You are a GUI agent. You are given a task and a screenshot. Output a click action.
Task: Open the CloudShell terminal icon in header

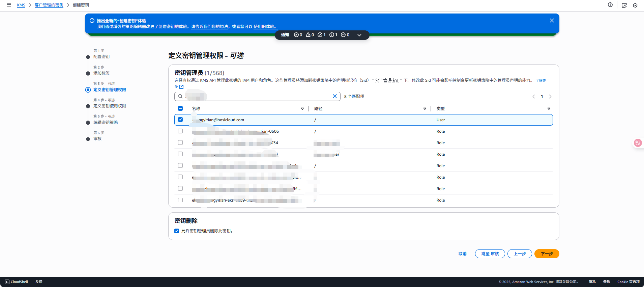tap(624, 5)
